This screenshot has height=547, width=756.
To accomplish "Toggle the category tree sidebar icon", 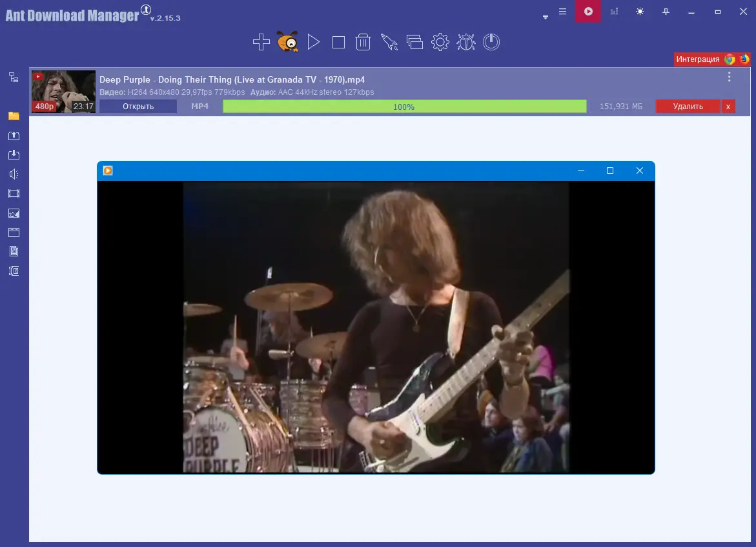I will pyautogui.click(x=14, y=77).
